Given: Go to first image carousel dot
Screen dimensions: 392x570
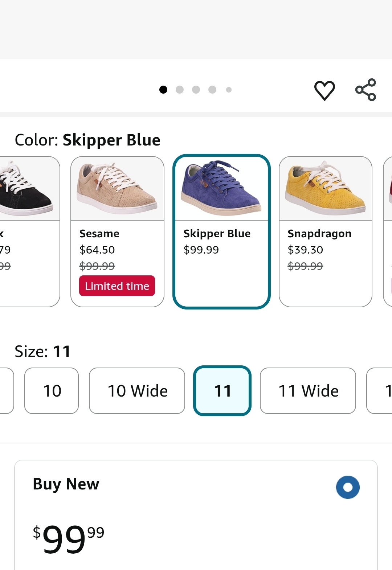Looking at the screenshot, I should [163, 90].
